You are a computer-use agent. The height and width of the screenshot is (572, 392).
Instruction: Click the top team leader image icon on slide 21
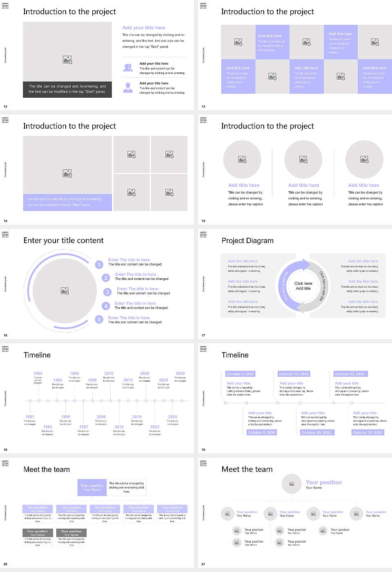click(292, 484)
